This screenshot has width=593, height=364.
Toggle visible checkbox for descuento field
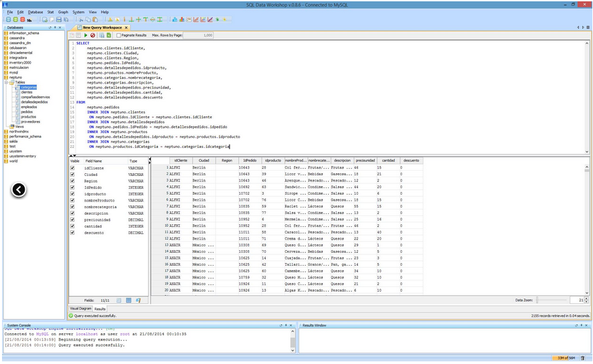[x=73, y=233]
